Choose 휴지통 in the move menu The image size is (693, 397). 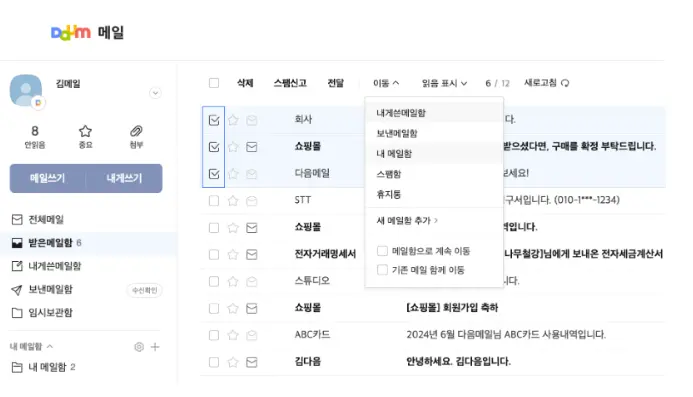pyautogui.click(x=434, y=195)
